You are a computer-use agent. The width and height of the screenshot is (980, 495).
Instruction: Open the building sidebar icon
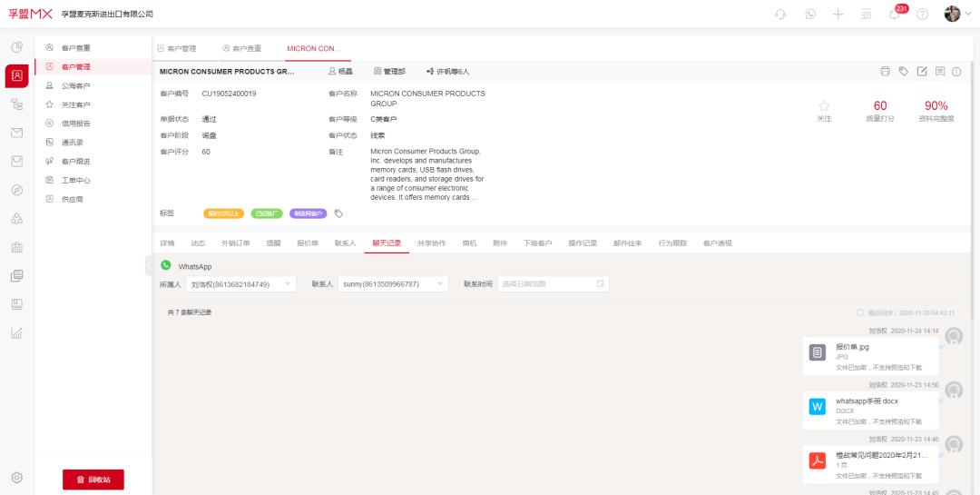17,247
